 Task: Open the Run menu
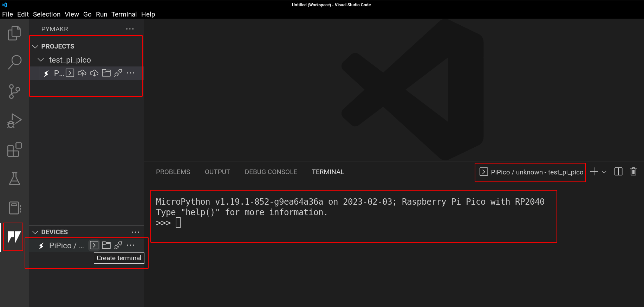tap(102, 14)
